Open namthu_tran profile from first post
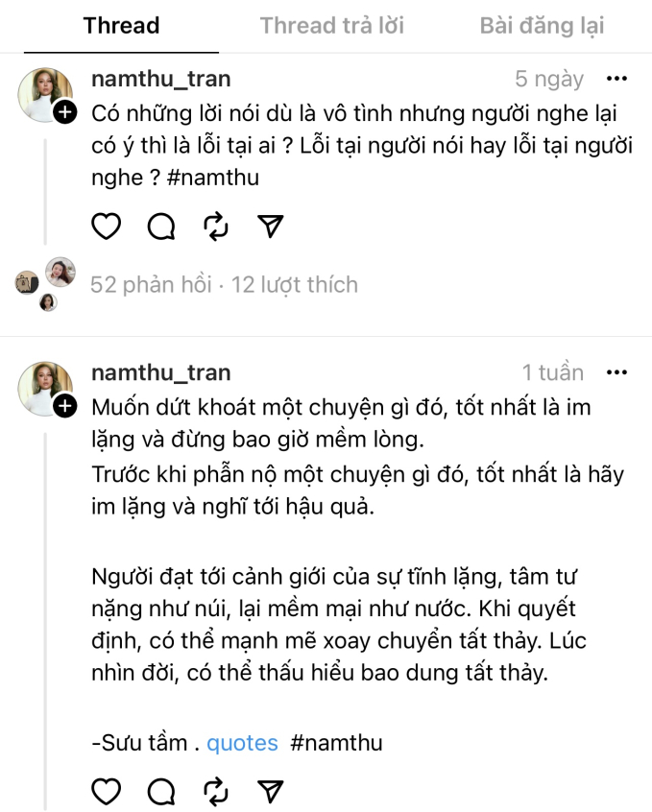The width and height of the screenshot is (652, 812). tap(160, 80)
